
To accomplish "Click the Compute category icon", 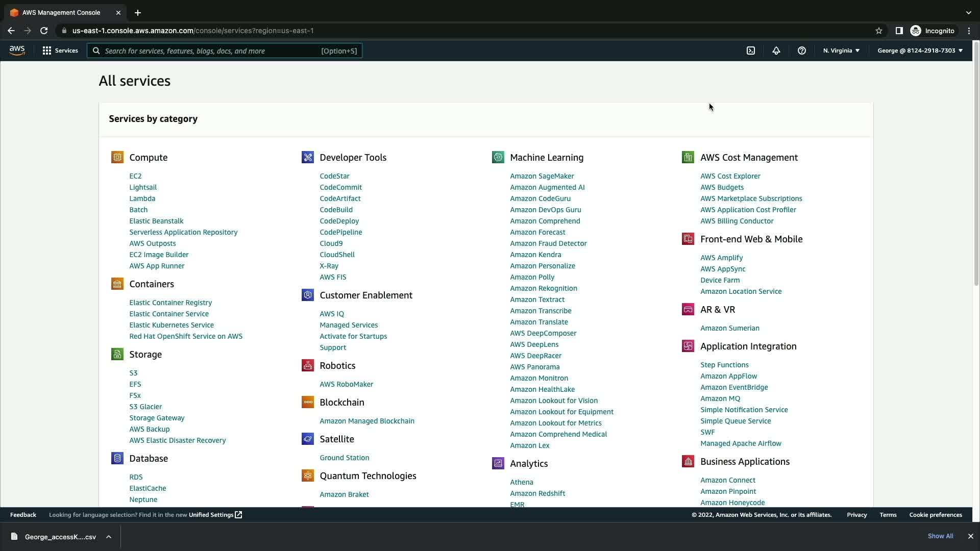I will click(x=117, y=157).
